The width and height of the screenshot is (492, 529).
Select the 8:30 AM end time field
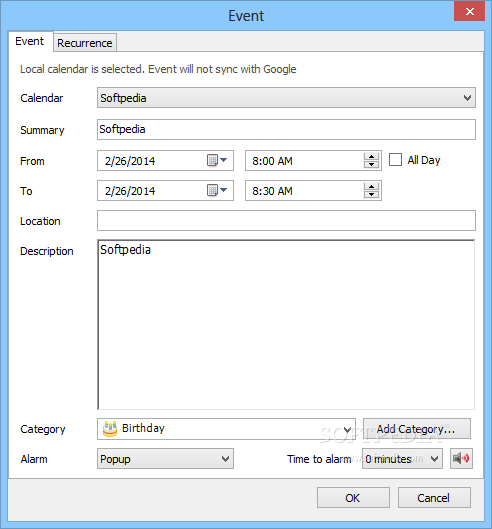[313, 191]
